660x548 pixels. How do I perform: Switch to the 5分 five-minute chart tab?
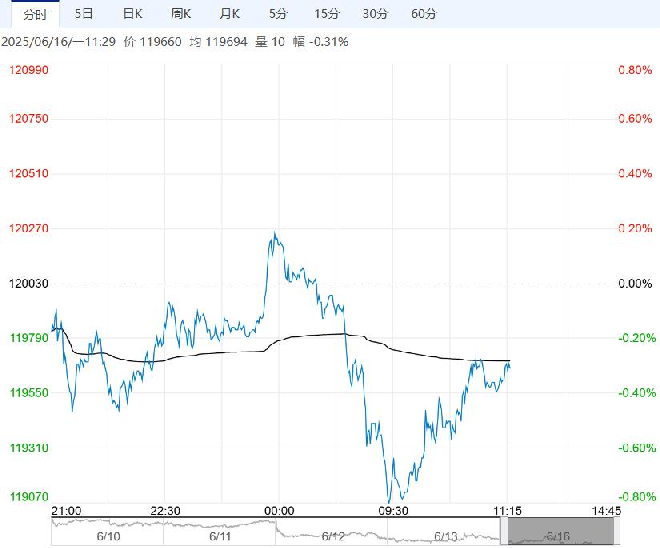pyautogui.click(x=278, y=14)
